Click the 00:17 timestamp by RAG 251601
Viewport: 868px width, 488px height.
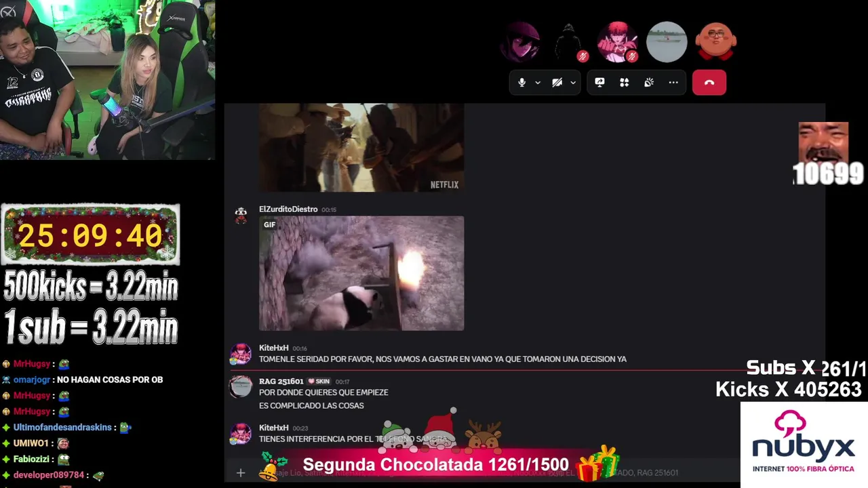click(342, 382)
